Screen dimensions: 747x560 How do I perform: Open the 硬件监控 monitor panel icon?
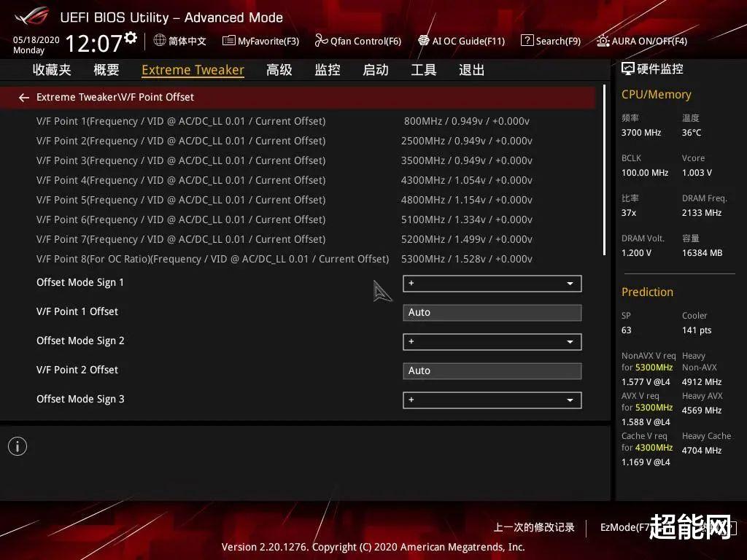(x=626, y=68)
